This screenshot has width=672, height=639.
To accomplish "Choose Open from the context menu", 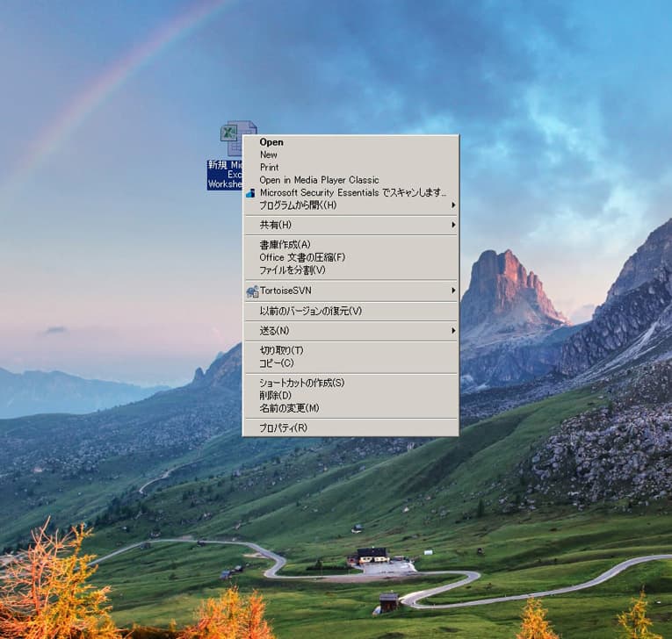I will pyautogui.click(x=271, y=142).
